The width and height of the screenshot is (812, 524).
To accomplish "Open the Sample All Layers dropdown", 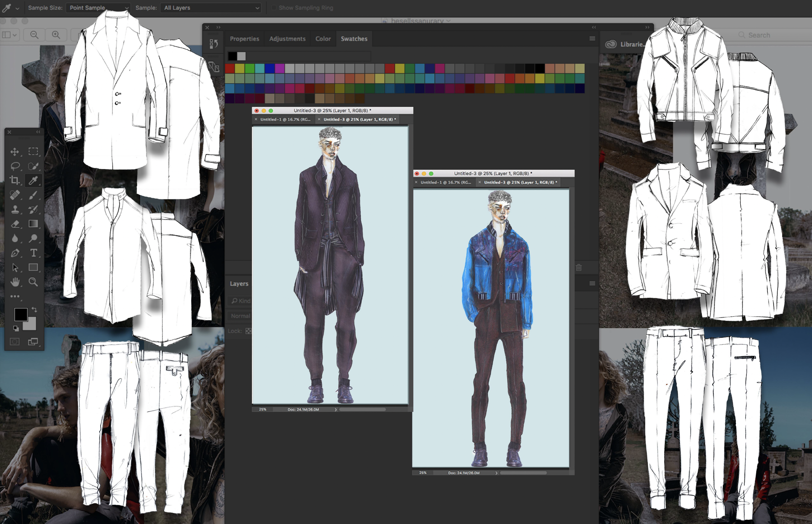I will pos(210,7).
